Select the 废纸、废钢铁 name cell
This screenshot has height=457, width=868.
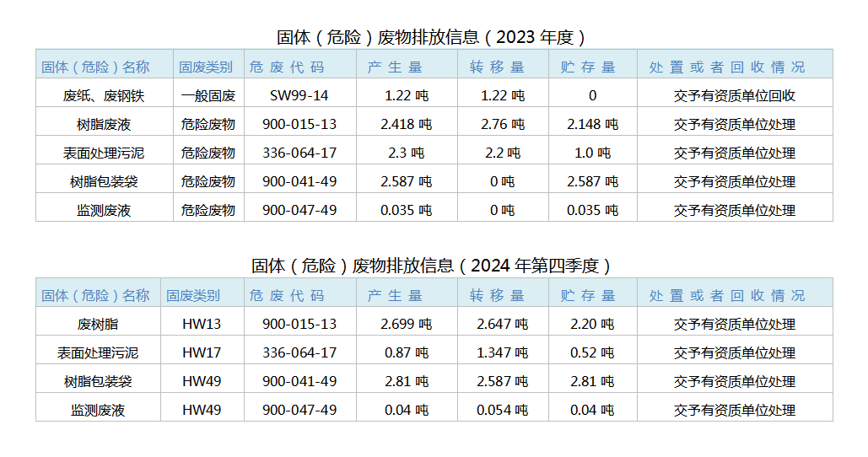point(104,96)
